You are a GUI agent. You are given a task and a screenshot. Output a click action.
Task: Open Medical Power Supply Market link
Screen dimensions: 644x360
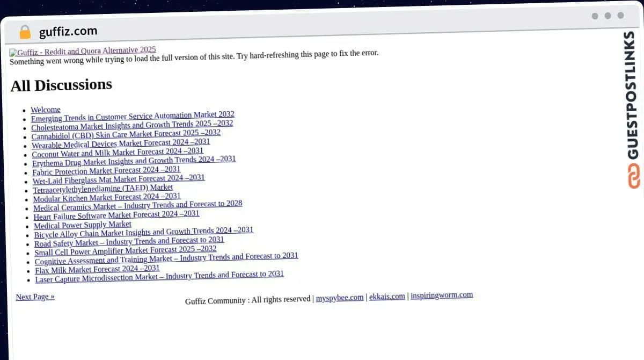(x=83, y=225)
